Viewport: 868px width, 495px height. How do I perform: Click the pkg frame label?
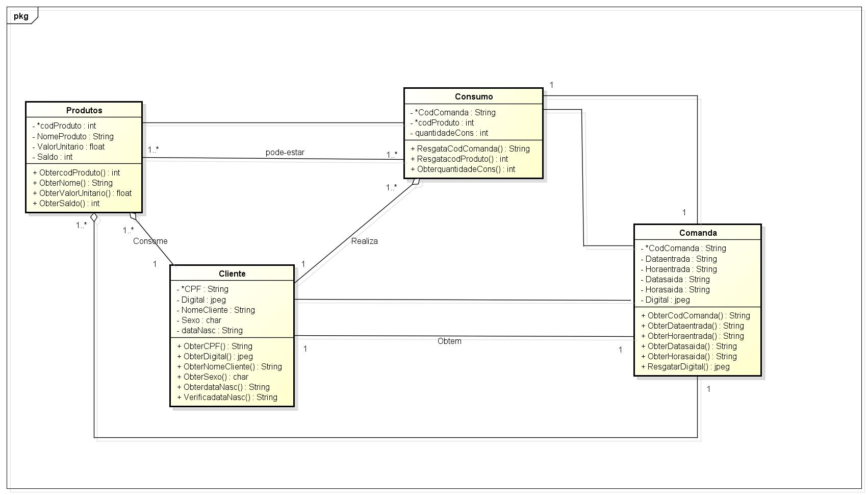(x=21, y=16)
